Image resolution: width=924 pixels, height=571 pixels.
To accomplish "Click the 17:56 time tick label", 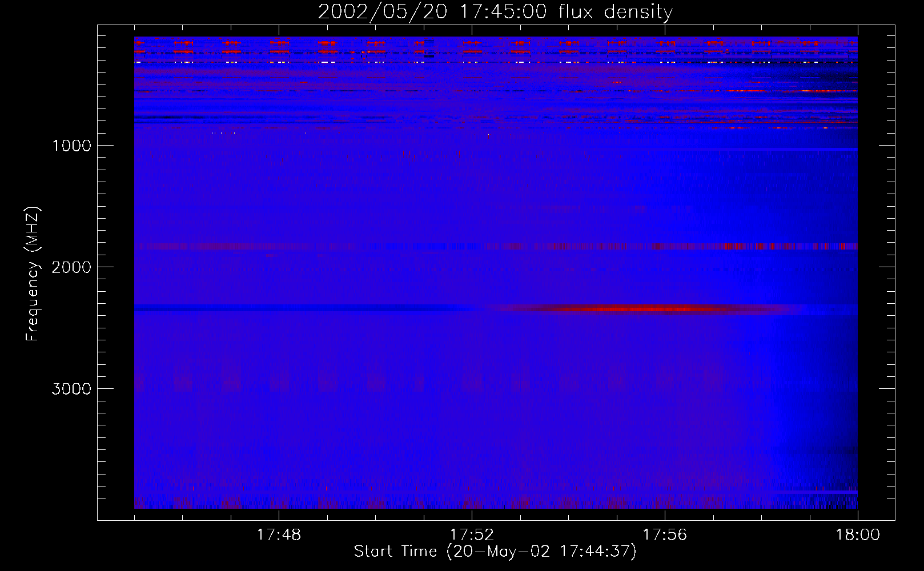I will (x=665, y=535).
